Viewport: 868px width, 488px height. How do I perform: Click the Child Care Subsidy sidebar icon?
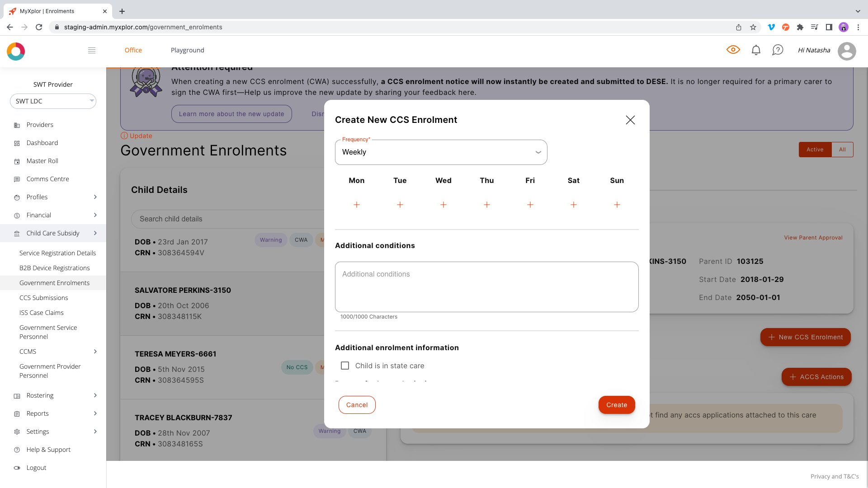point(17,233)
